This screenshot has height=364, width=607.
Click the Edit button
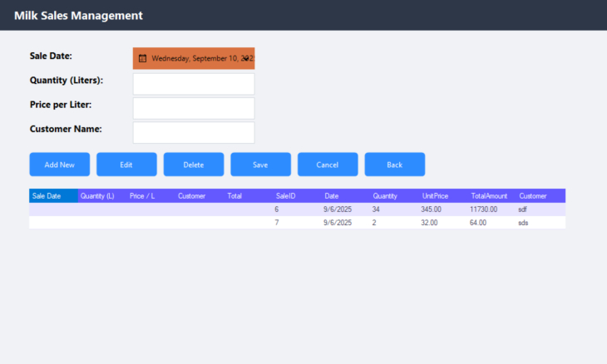click(x=126, y=165)
